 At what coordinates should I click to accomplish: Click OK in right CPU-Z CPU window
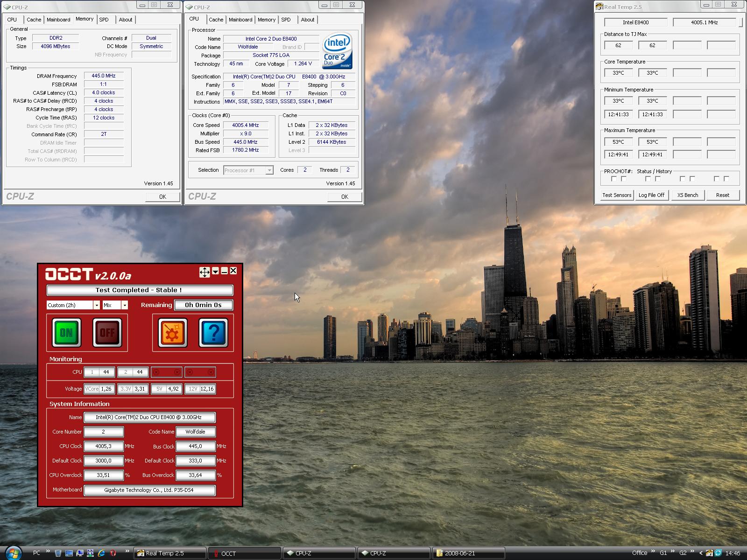coord(345,197)
